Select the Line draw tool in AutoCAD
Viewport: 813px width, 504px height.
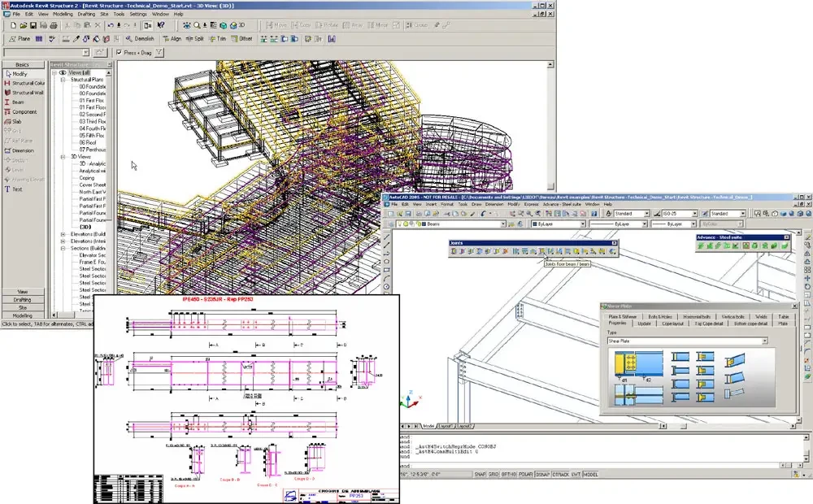387,237
